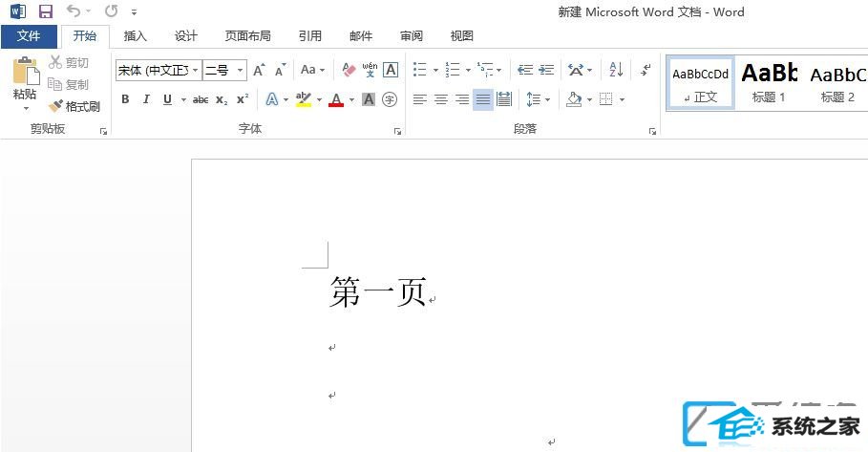
Task: Open highlight color dropdown arrow
Action: 319,99
